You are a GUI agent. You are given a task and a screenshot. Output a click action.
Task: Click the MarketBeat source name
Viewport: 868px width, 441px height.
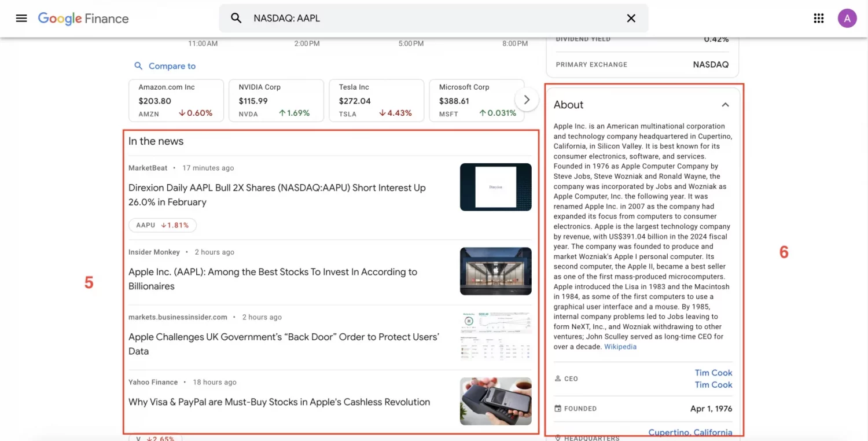(148, 168)
